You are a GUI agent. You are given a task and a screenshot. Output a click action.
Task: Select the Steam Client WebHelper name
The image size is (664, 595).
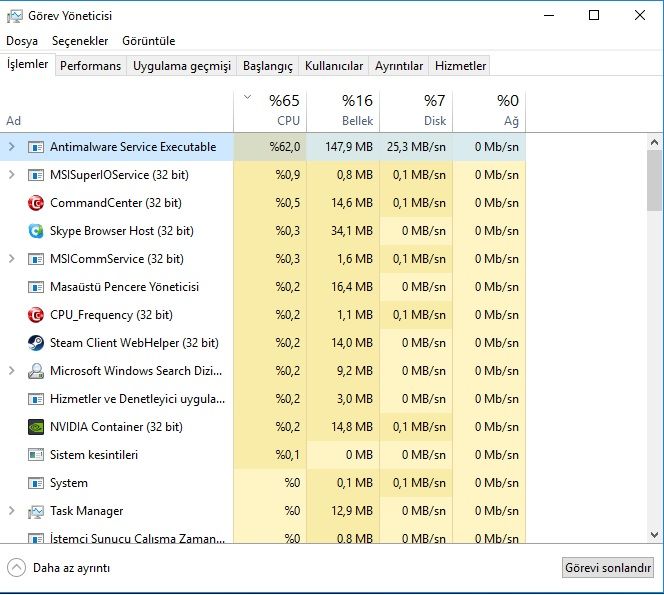[134, 343]
